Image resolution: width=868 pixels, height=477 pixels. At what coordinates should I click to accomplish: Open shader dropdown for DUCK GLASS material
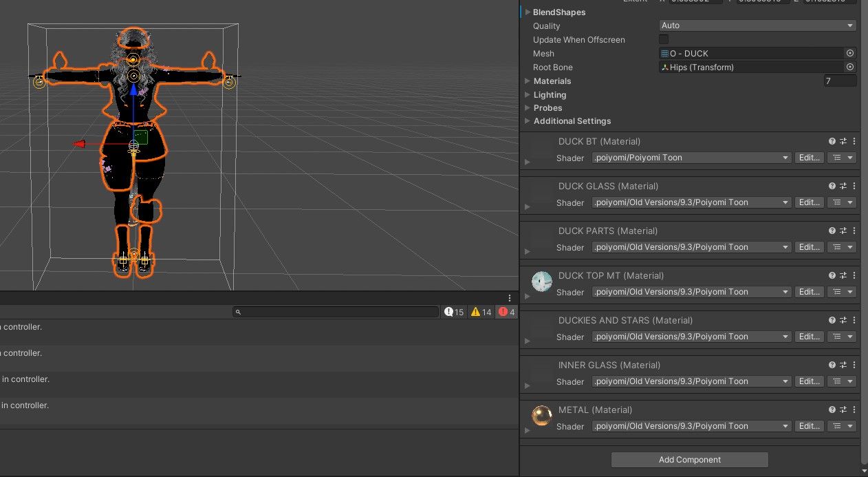(691, 202)
